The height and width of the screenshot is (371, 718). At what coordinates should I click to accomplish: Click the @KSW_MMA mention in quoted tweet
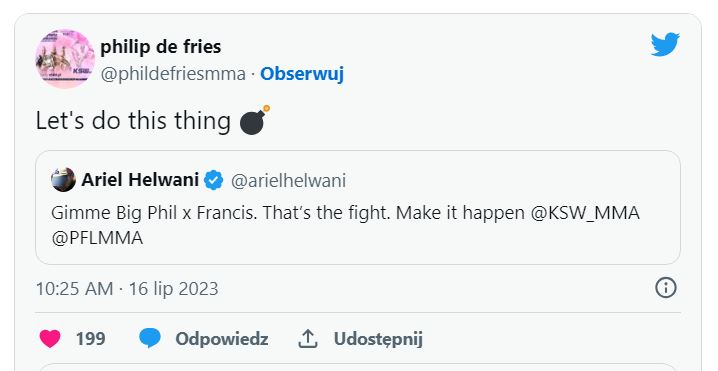coord(585,213)
